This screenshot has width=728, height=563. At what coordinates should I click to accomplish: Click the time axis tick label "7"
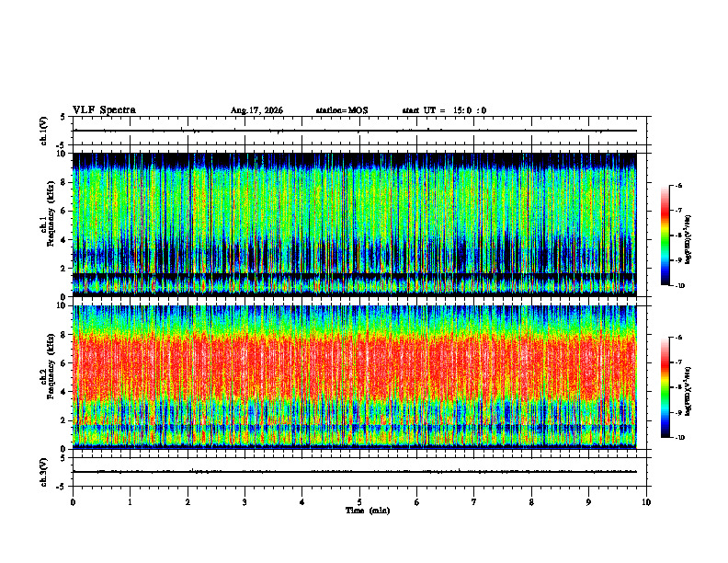[474, 502]
